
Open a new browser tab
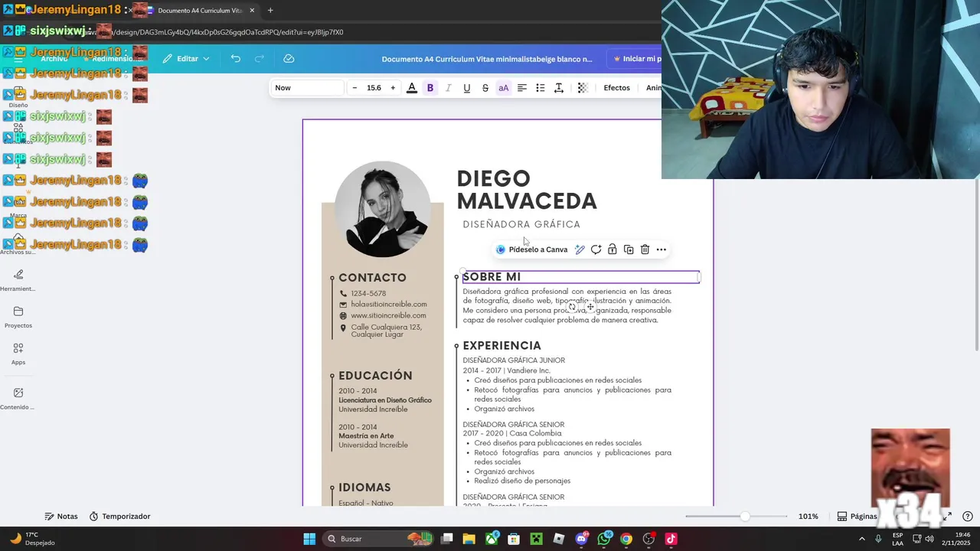tap(270, 11)
